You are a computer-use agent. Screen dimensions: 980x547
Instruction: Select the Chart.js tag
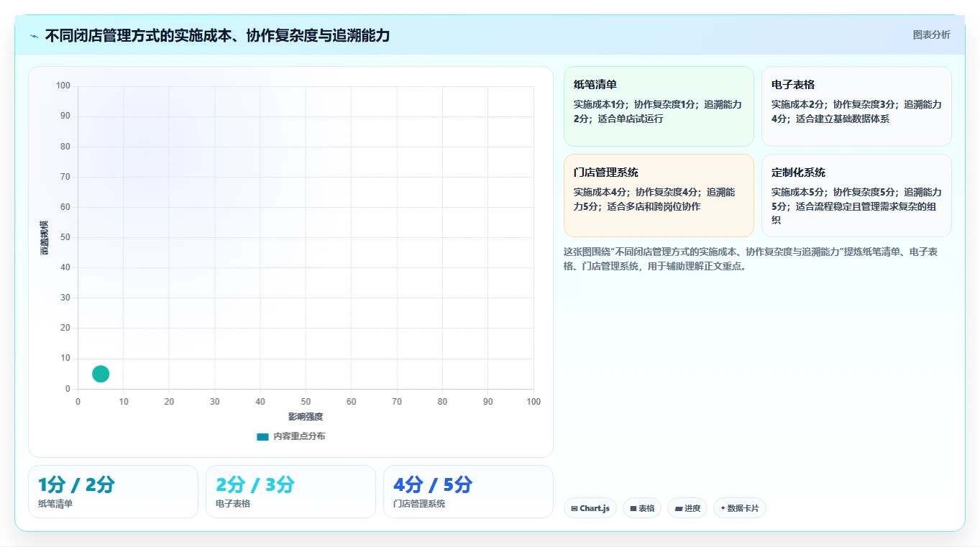590,508
